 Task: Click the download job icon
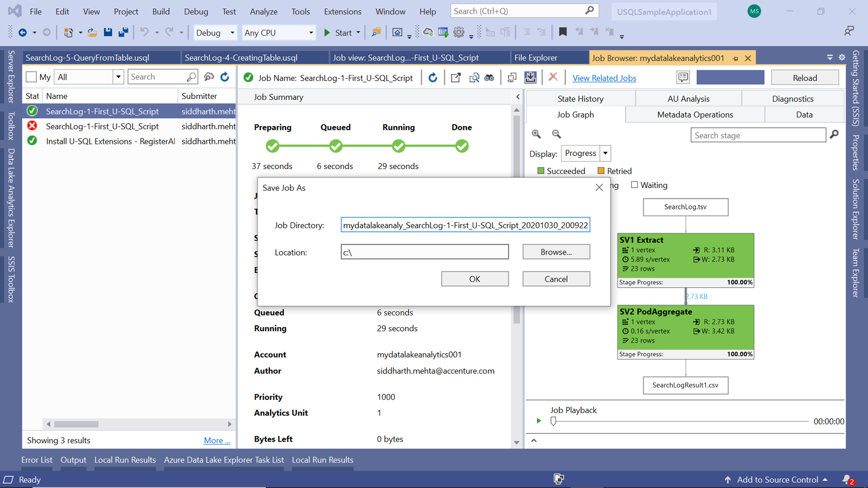tap(530, 77)
